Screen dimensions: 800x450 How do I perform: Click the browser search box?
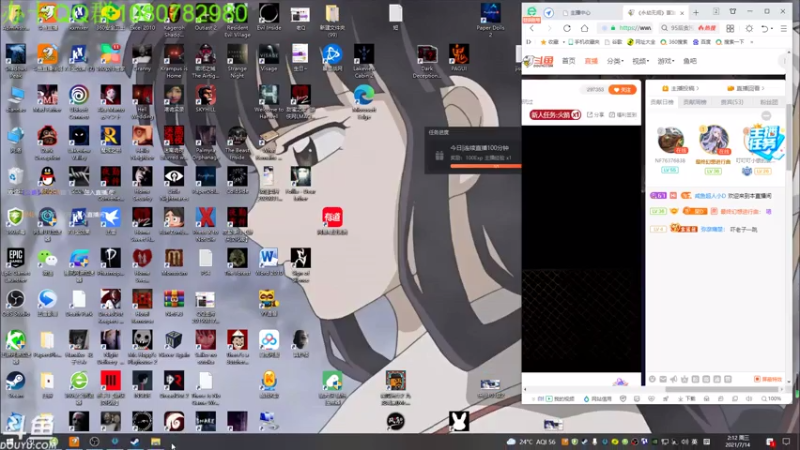point(689,28)
